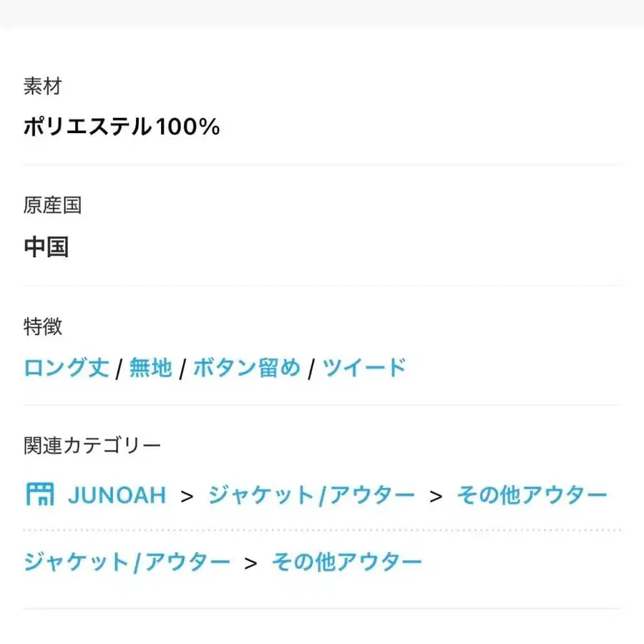Screen dimensions: 644x644
Task: Click the slash between ロング丈 and 無地
Action: pos(119,369)
